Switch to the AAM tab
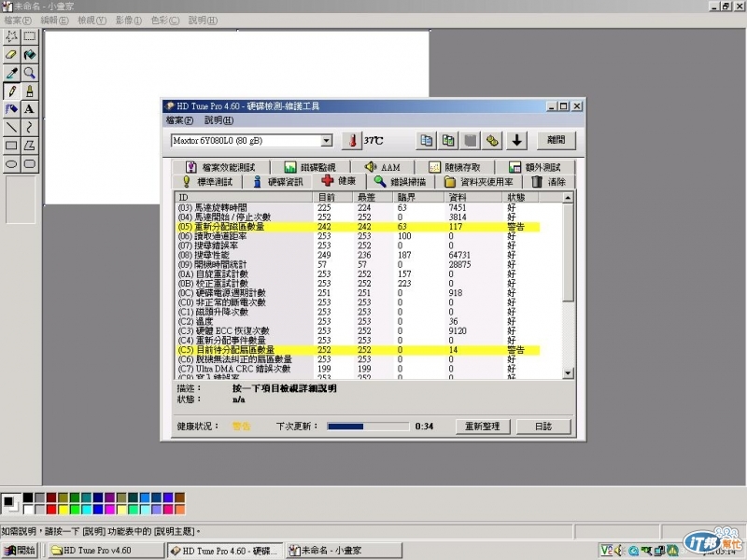747x560 pixels. point(383,167)
